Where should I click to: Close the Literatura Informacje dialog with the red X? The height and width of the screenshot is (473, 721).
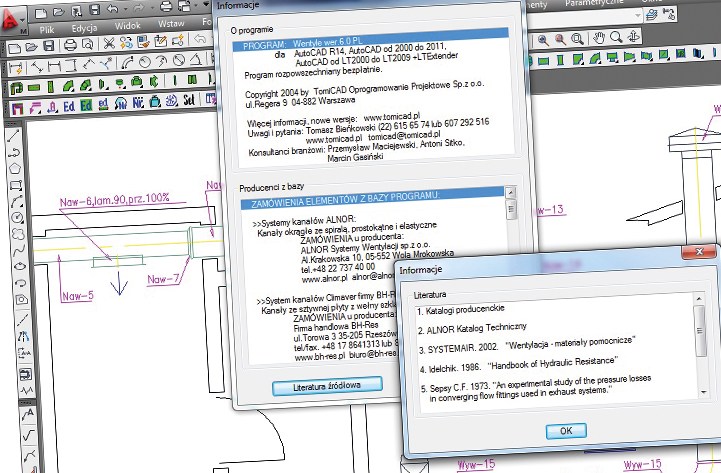(x=699, y=251)
